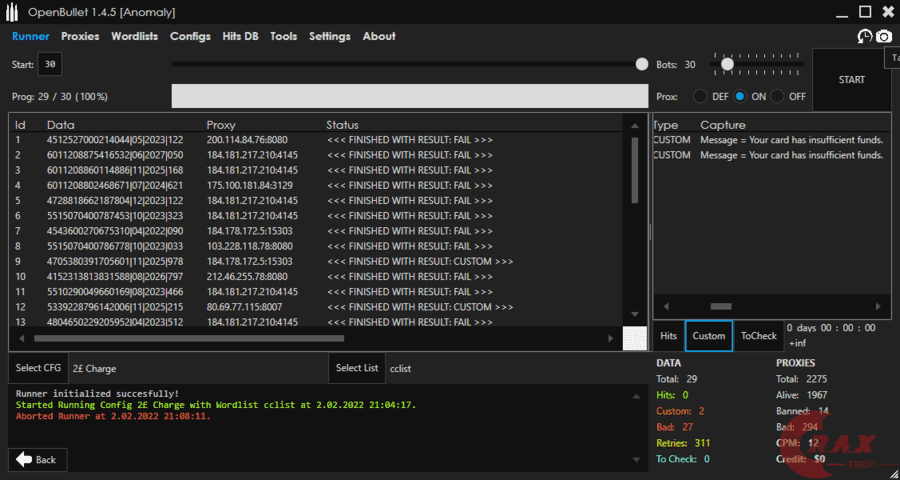Click the Start position input field

click(50, 64)
